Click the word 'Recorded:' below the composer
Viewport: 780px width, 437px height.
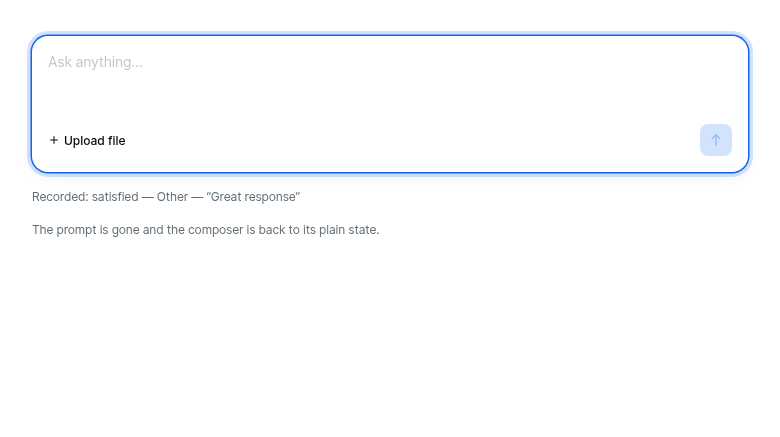(61, 197)
